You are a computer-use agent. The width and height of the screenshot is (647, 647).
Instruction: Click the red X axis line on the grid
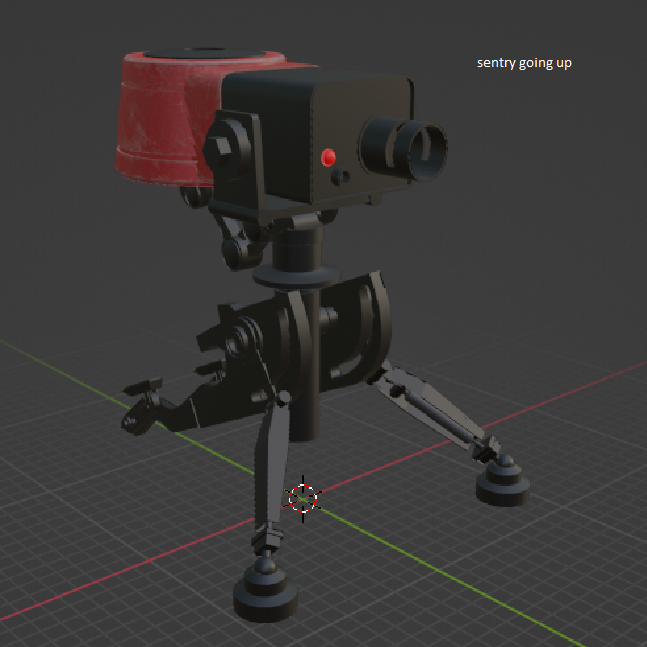click(124, 571)
